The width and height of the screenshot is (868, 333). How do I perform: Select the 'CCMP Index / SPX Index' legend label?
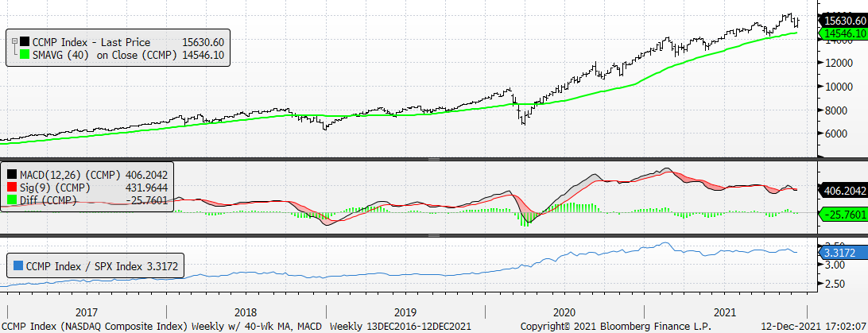[85, 265]
